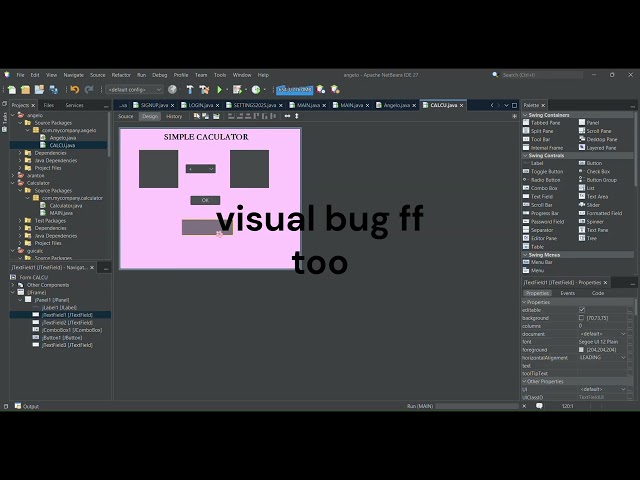Screen dimensions: 640x480
Task: Click the Clean and Build icon
Action: [x=204, y=89]
